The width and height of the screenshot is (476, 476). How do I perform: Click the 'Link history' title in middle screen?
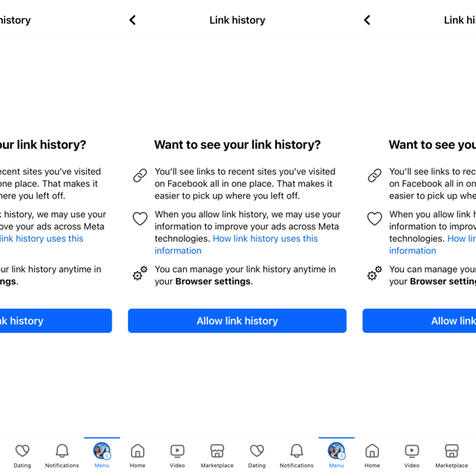tap(237, 20)
